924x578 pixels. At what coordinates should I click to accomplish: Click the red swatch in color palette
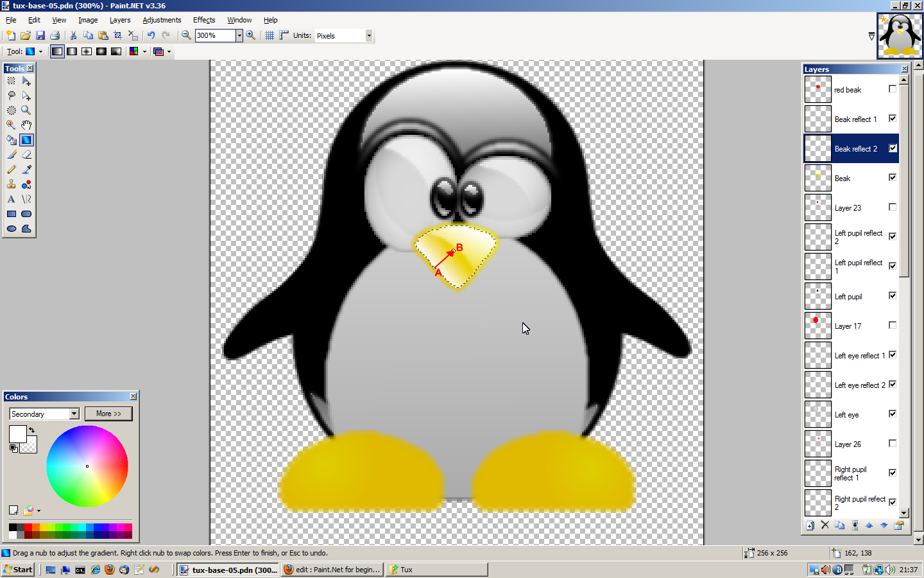coord(28,527)
